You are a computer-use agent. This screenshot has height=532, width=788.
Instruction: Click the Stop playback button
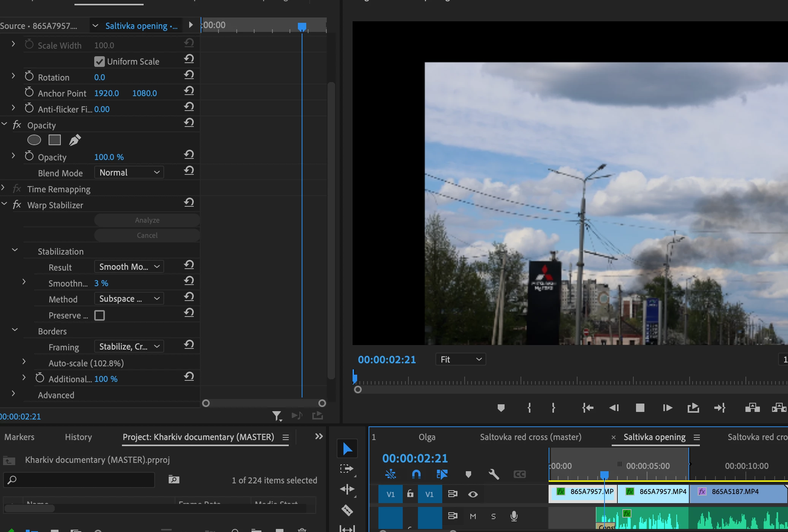tap(640, 408)
